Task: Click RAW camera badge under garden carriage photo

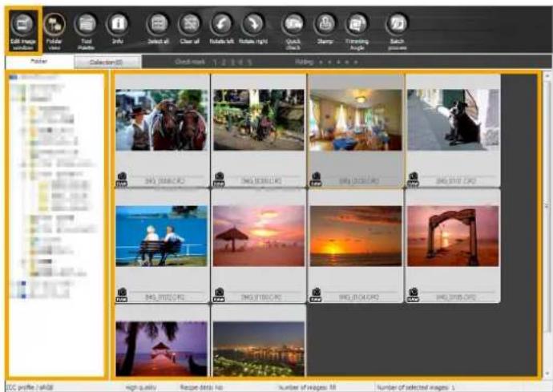Action: tap(219, 180)
